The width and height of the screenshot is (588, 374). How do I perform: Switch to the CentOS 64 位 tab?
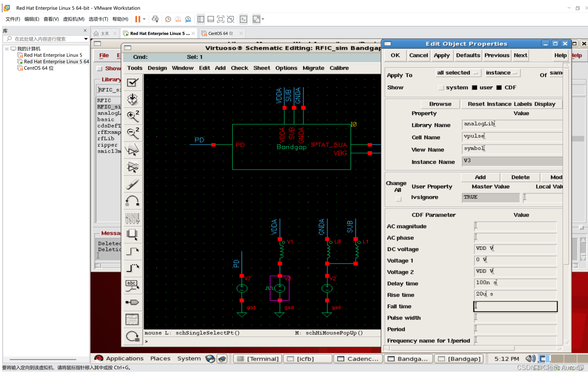click(220, 33)
